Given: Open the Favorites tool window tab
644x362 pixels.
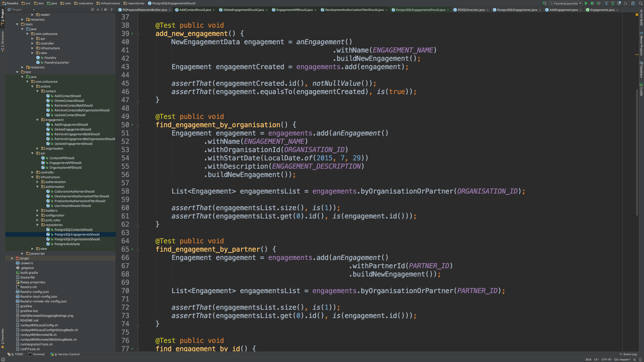Looking at the screenshot, I should coord(3,338).
